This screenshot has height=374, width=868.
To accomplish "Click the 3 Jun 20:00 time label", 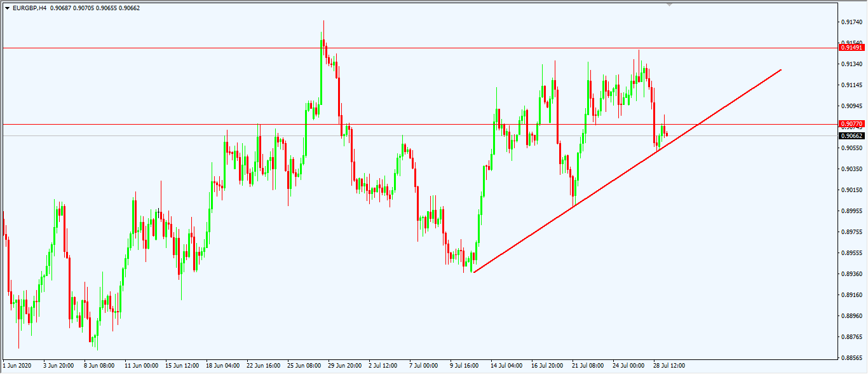I will [59, 366].
